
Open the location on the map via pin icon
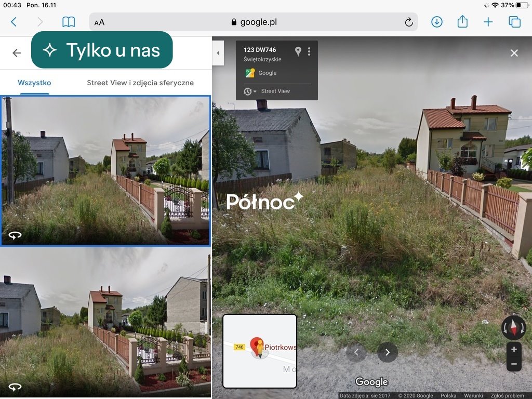pyautogui.click(x=298, y=51)
